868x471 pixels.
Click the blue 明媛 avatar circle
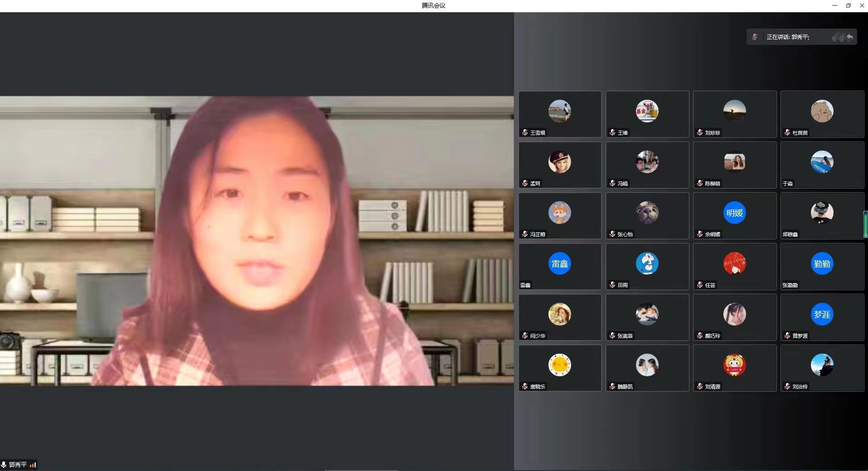click(x=734, y=213)
